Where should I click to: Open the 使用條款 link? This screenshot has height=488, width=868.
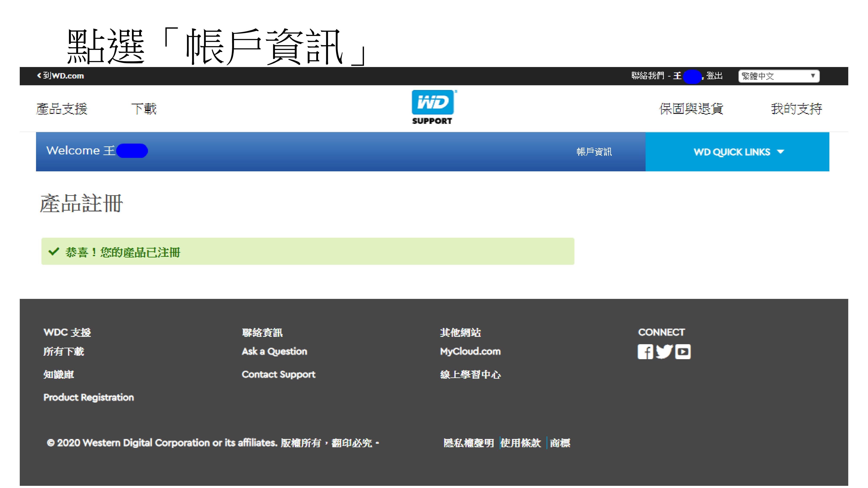[521, 443]
